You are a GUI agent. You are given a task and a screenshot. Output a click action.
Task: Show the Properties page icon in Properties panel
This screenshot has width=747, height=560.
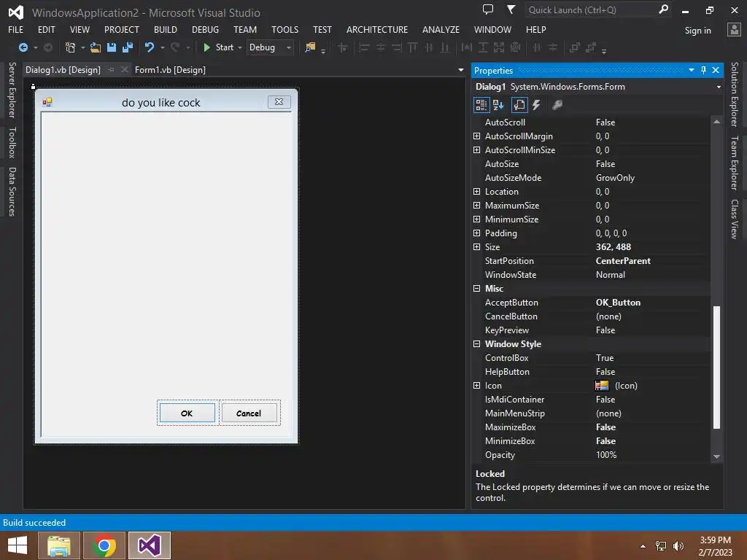[x=519, y=105]
